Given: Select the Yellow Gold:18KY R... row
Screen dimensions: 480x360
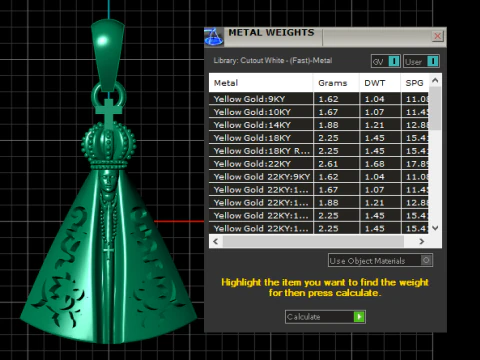Looking at the screenshot, I should pyautogui.click(x=319, y=151).
